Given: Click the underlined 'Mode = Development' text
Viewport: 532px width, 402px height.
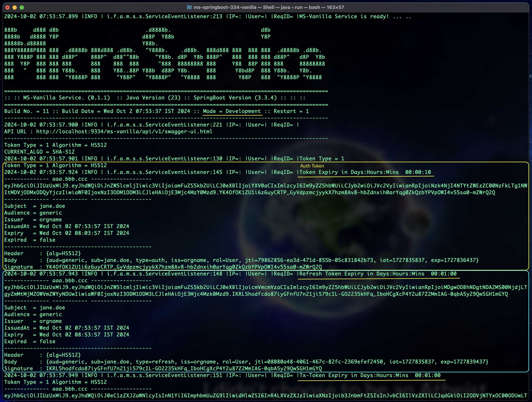Looking at the screenshot, I should pos(232,111).
